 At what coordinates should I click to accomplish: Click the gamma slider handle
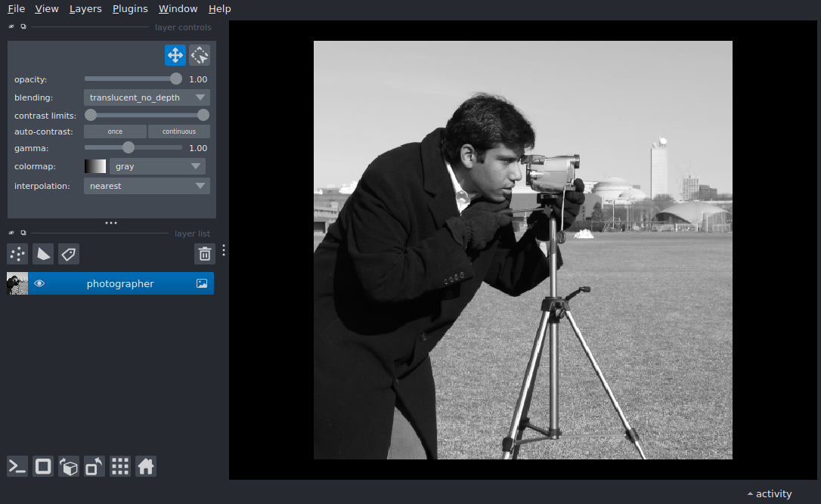[129, 148]
